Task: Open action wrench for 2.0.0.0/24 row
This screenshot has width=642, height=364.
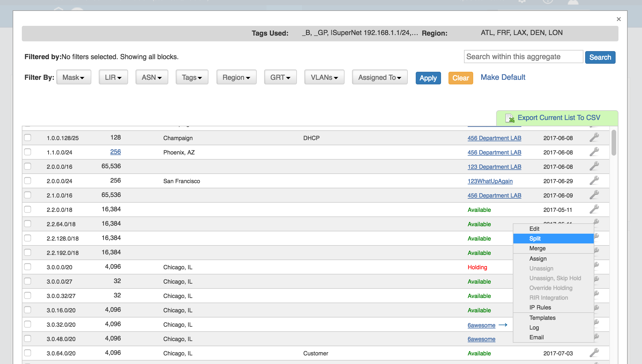Action: [594, 181]
